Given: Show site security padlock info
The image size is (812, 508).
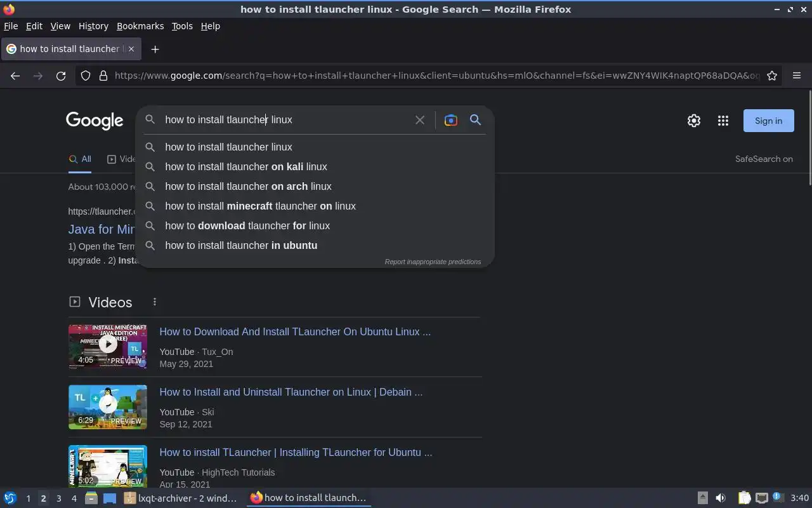Looking at the screenshot, I should tap(103, 76).
